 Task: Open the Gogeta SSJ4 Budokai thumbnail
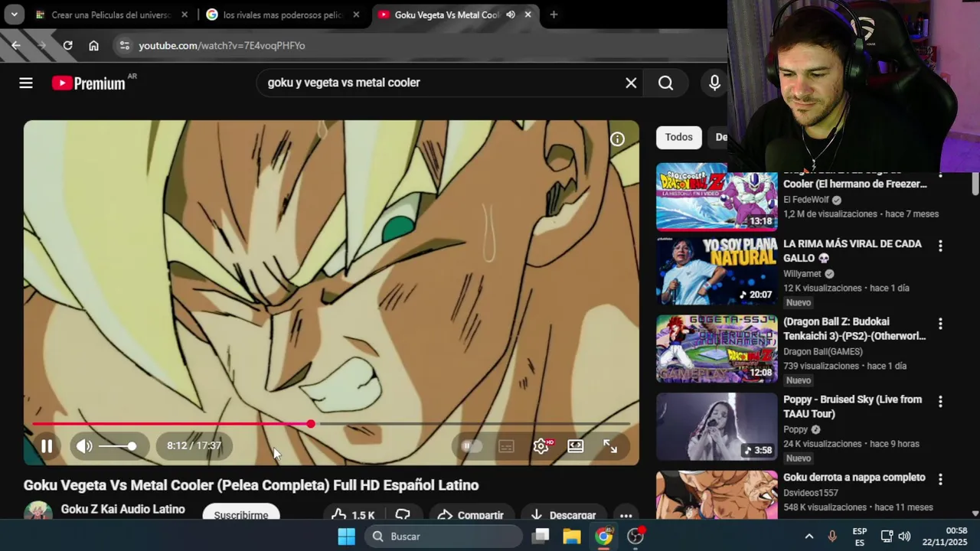click(717, 348)
